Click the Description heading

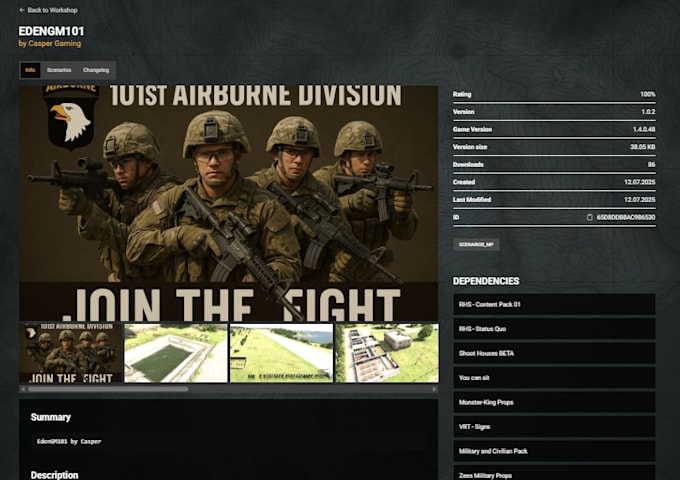(55, 475)
